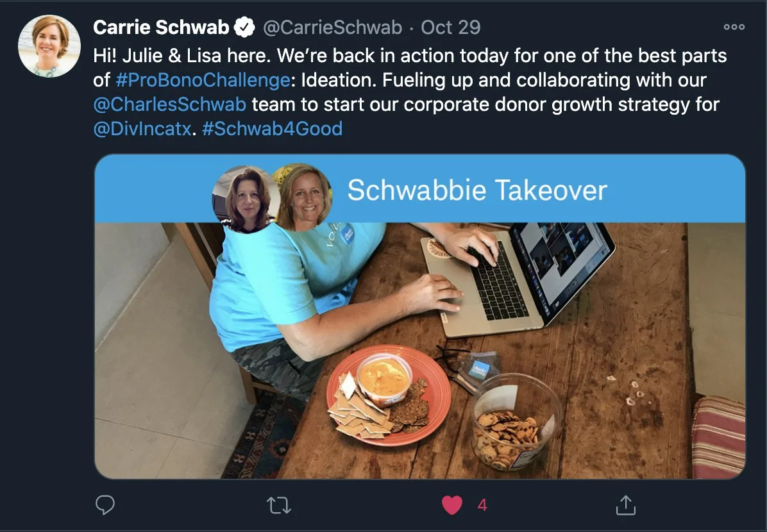Click the tweet body text to expand
Screen dimensions: 767x532
pyautogui.click(x=410, y=92)
